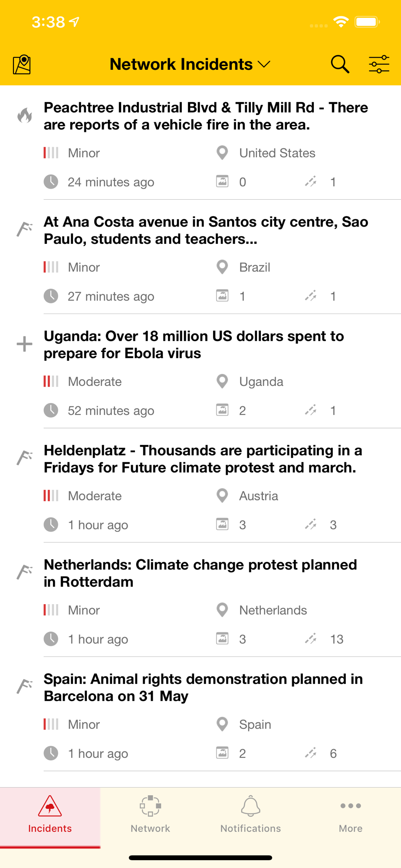Click the Austria location pin icon
Screen dimensions: 401x868
pyautogui.click(x=222, y=496)
